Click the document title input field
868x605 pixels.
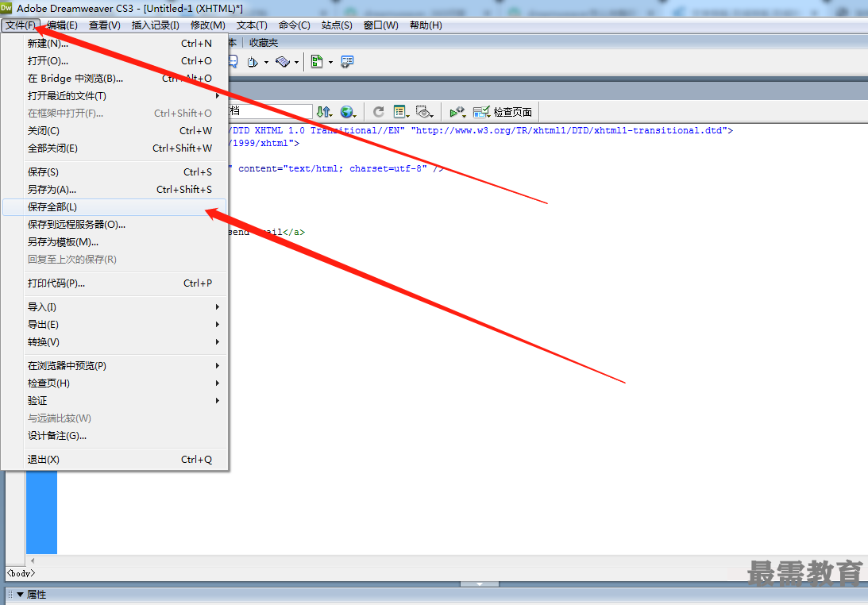[x=270, y=111]
